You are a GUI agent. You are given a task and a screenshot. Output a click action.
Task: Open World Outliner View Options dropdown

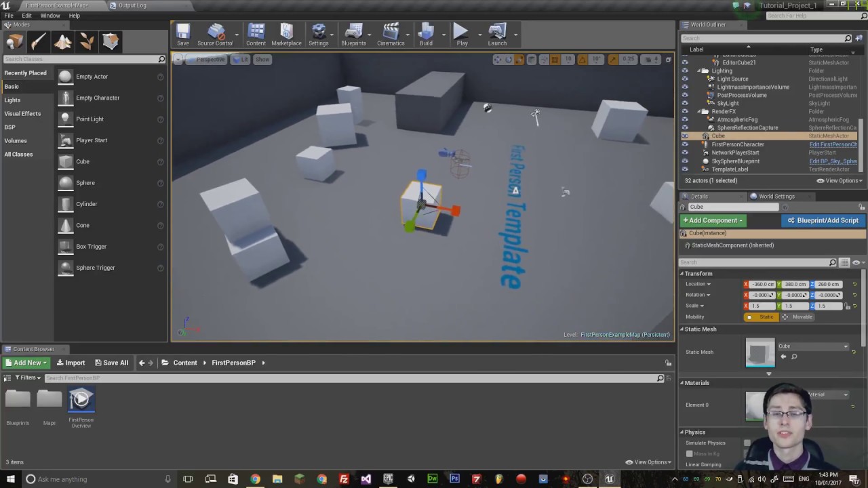click(840, 181)
